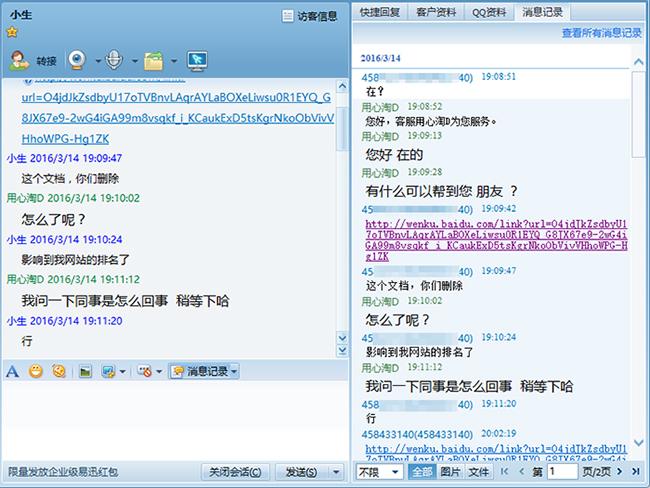Open the font settings 'A' icon
650x488 pixels.
pos(13,371)
